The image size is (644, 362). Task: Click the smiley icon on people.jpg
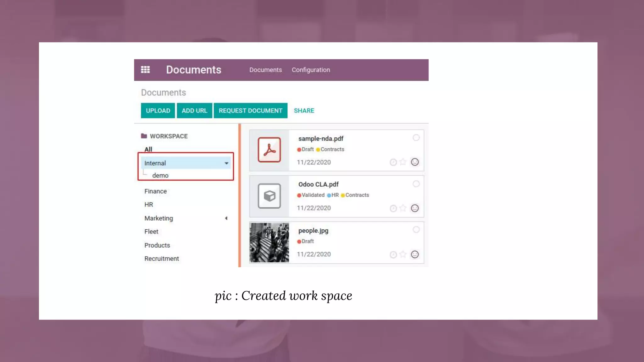click(415, 255)
